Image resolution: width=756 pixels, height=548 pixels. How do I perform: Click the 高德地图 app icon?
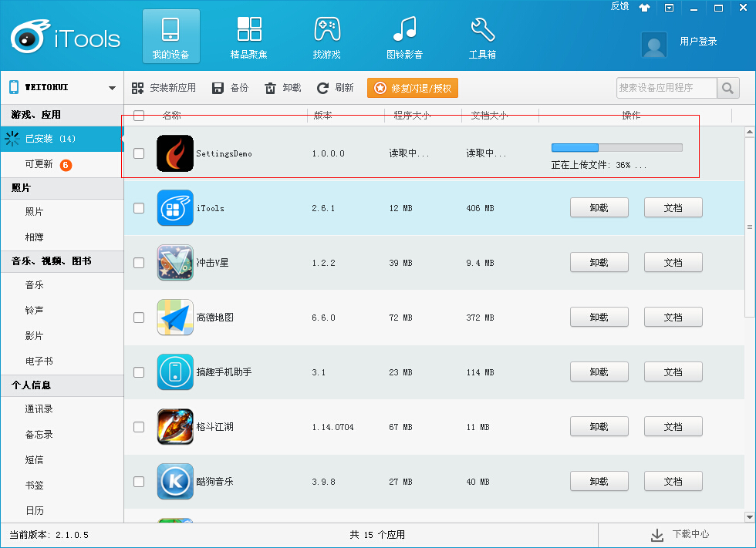click(175, 318)
